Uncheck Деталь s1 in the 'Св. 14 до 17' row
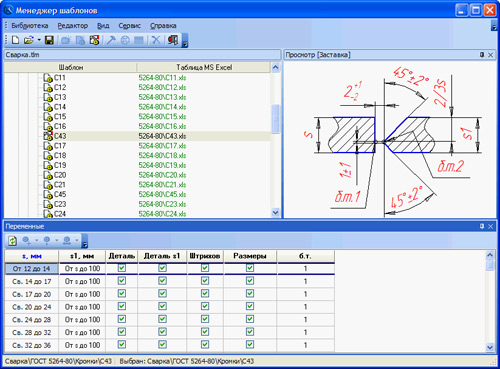The width and height of the screenshot is (500, 369). click(162, 281)
